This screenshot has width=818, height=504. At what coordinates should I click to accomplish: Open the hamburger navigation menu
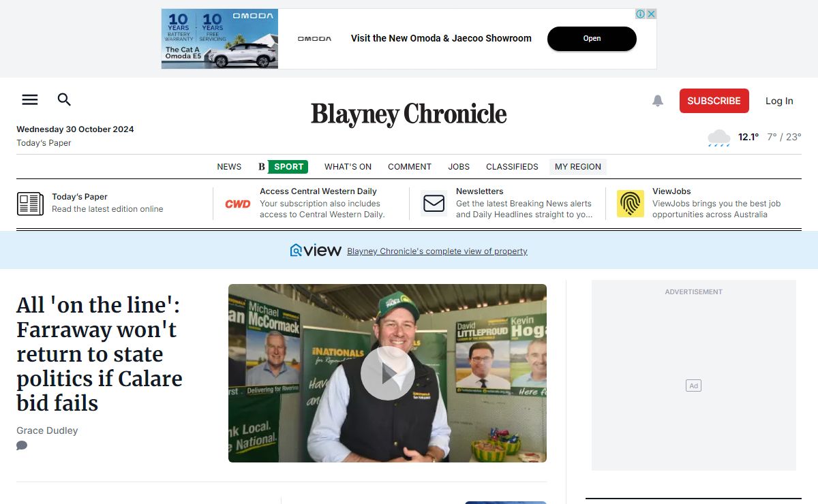30,100
